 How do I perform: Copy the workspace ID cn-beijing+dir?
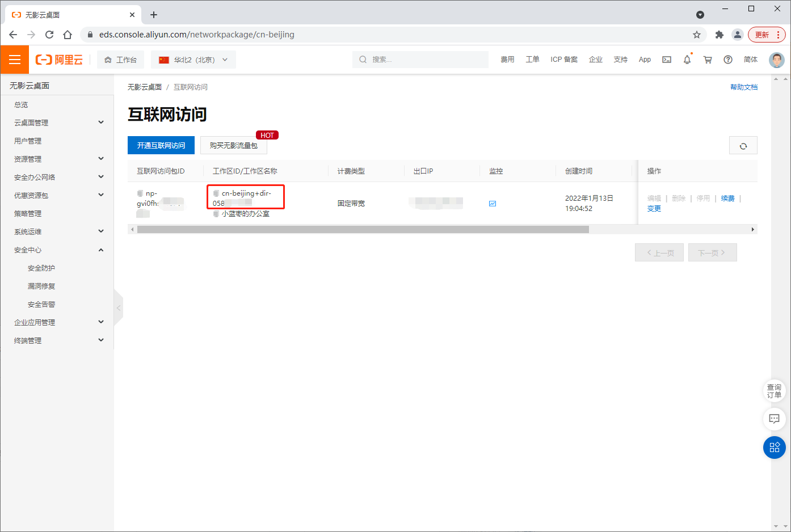(216, 193)
